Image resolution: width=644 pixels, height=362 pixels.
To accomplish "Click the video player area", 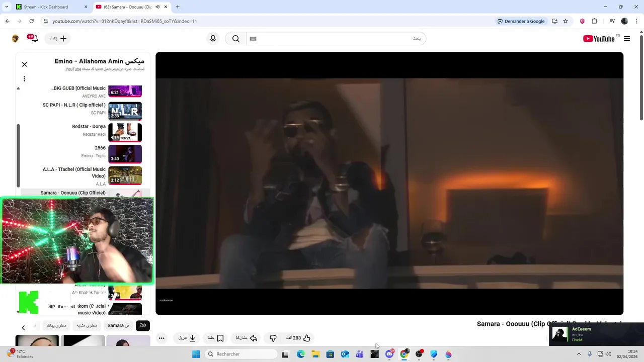I will [x=389, y=184].
